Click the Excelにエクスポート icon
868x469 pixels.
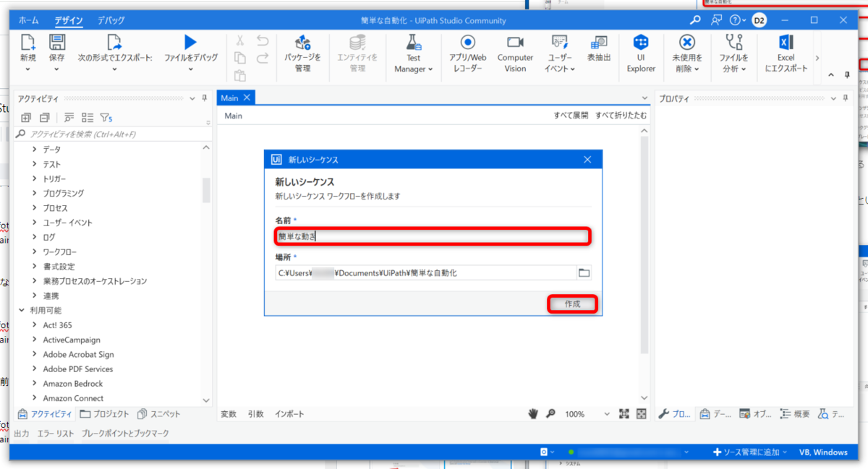tap(786, 42)
